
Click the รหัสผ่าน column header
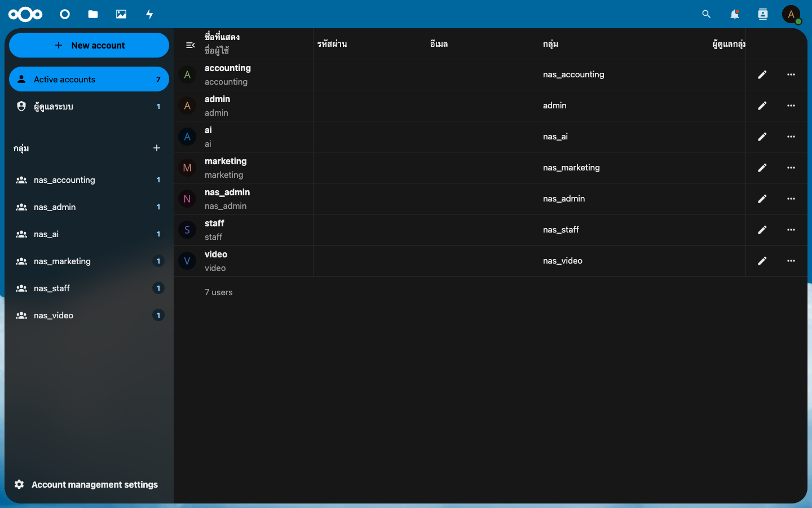pos(332,44)
